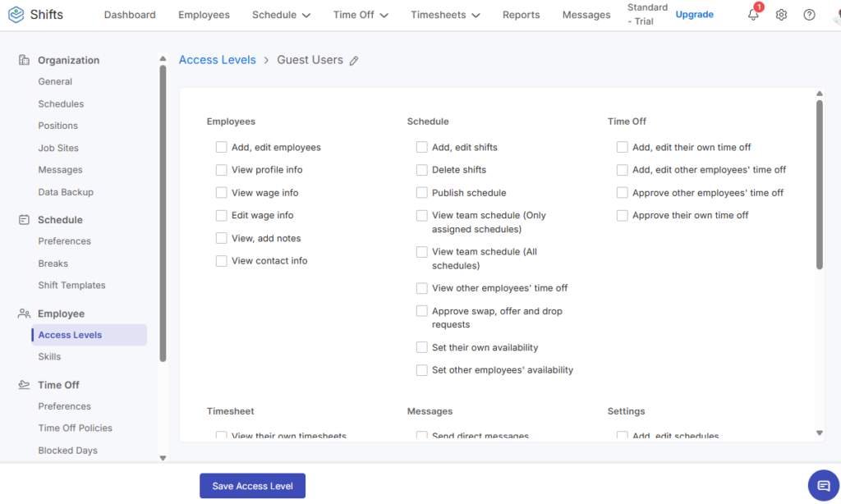Go to Employees in top navigation

pyautogui.click(x=204, y=15)
